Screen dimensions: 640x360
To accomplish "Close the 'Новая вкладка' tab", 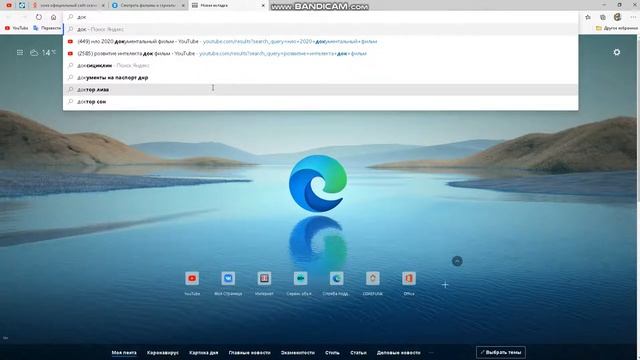I will point(263,5).
